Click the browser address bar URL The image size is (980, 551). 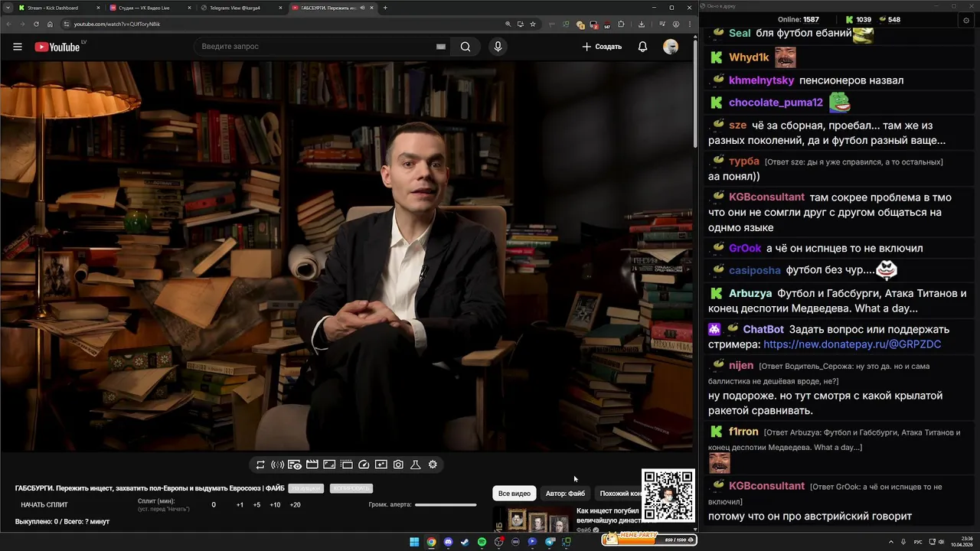coord(117,24)
